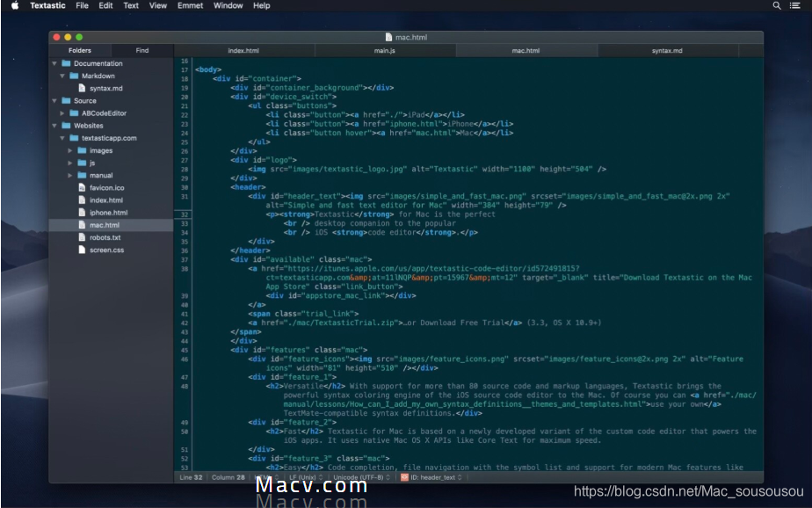Click the Source folder icon
The image size is (812, 508).
pyautogui.click(x=66, y=100)
